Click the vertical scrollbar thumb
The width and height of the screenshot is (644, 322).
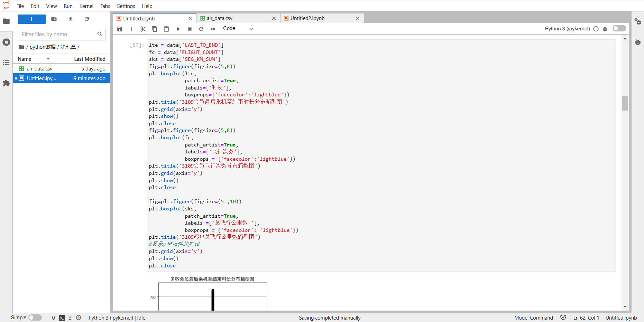click(x=625, y=103)
